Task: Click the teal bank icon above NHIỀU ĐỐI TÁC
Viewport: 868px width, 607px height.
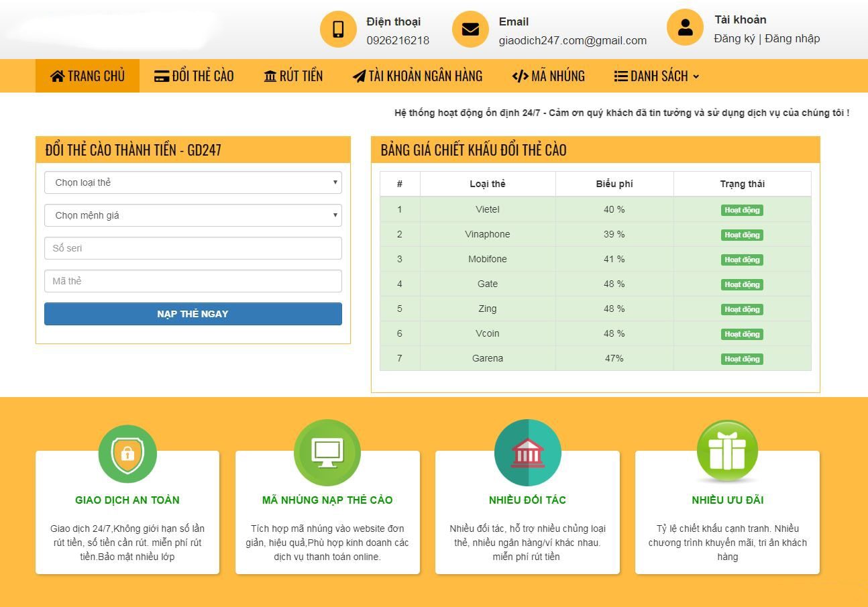Action: click(x=528, y=452)
